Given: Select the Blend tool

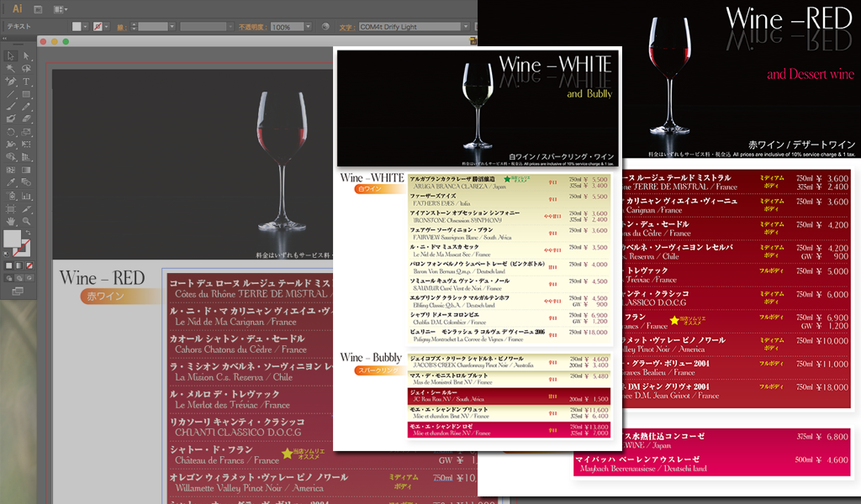Looking at the screenshot, I should tap(26, 182).
